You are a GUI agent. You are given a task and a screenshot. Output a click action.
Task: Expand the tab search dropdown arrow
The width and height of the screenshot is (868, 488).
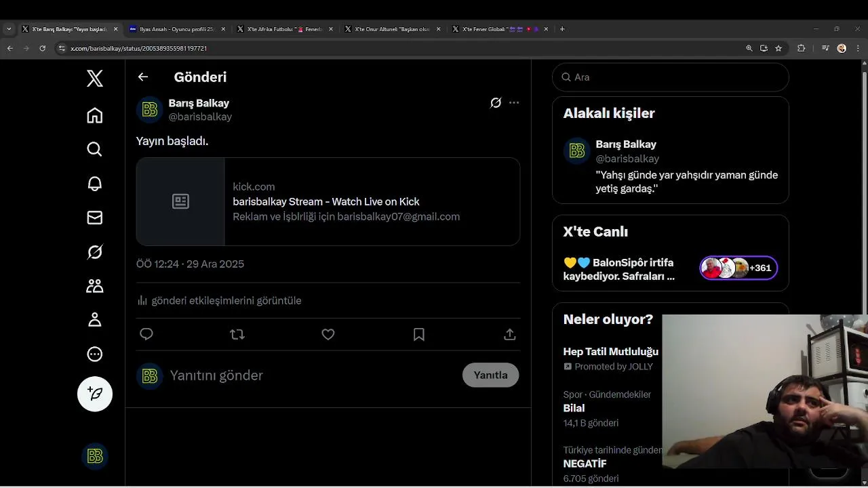tap(9, 29)
